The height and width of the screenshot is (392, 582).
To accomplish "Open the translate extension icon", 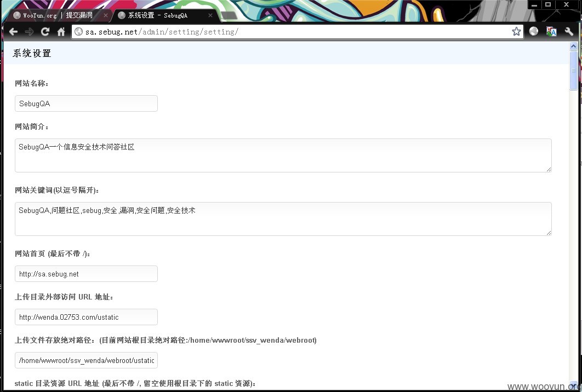I will pyautogui.click(x=551, y=32).
